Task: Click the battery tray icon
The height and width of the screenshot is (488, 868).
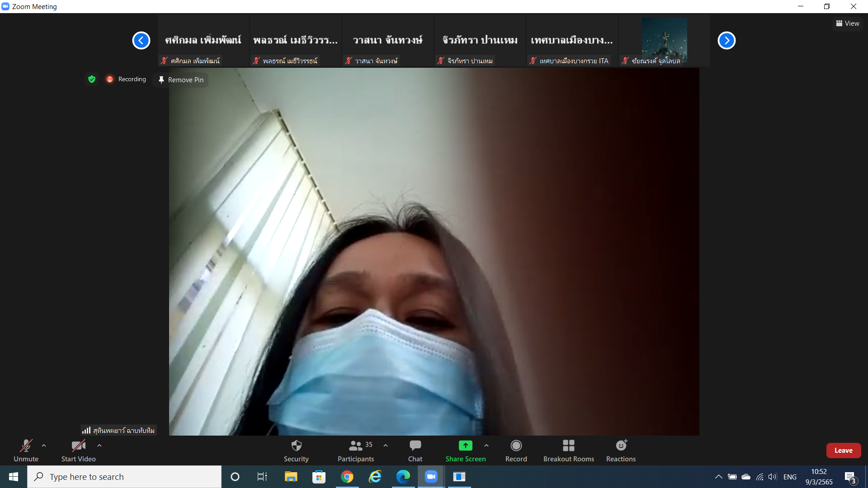Action: 732,477
